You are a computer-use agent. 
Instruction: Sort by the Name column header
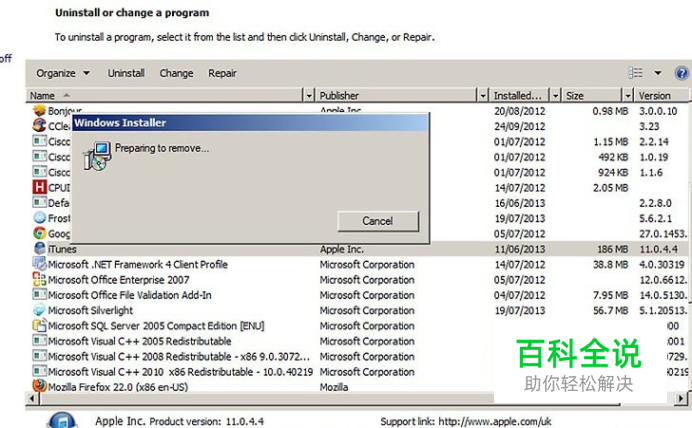(x=164, y=96)
